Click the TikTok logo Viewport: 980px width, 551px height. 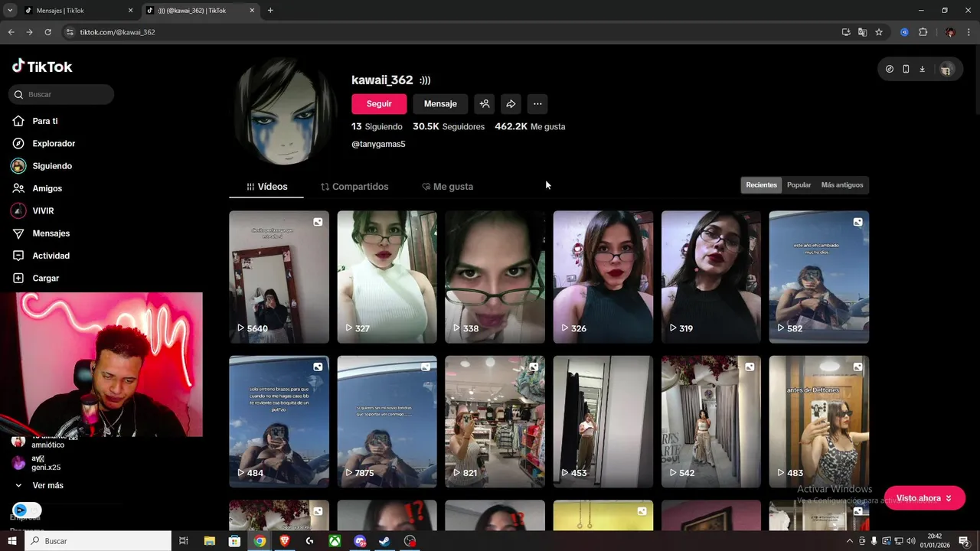(42, 67)
